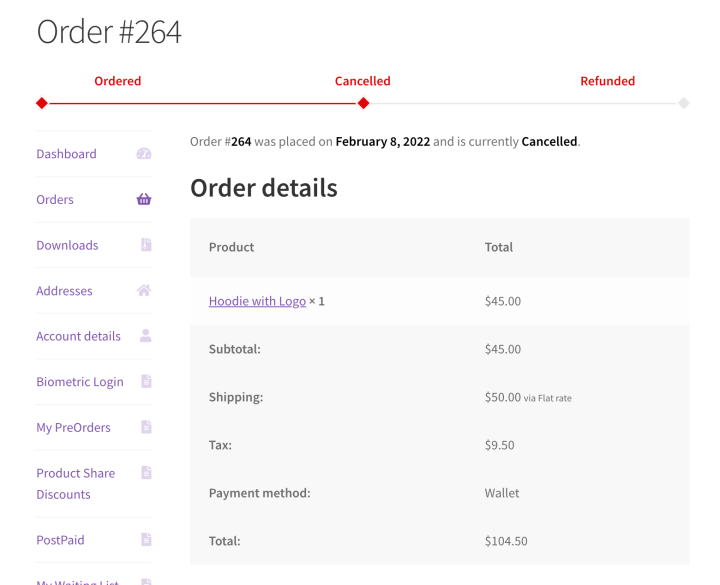Screen dimensions: 720x585
Task: Click the via Flat rate text
Action: click(x=548, y=398)
